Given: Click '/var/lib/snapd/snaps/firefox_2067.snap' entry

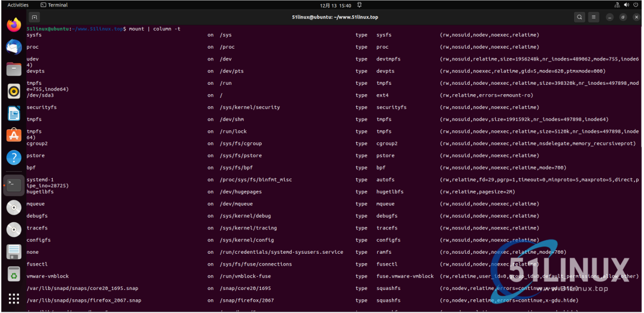Looking at the screenshot, I should (x=84, y=301).
